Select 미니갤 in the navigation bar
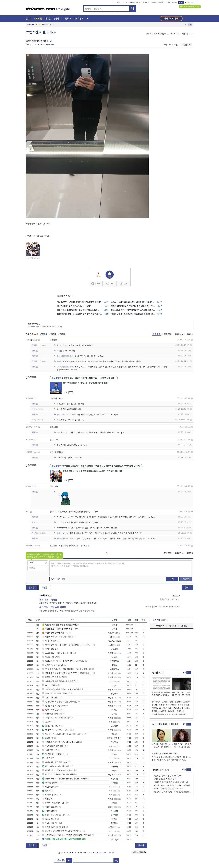 48,19
